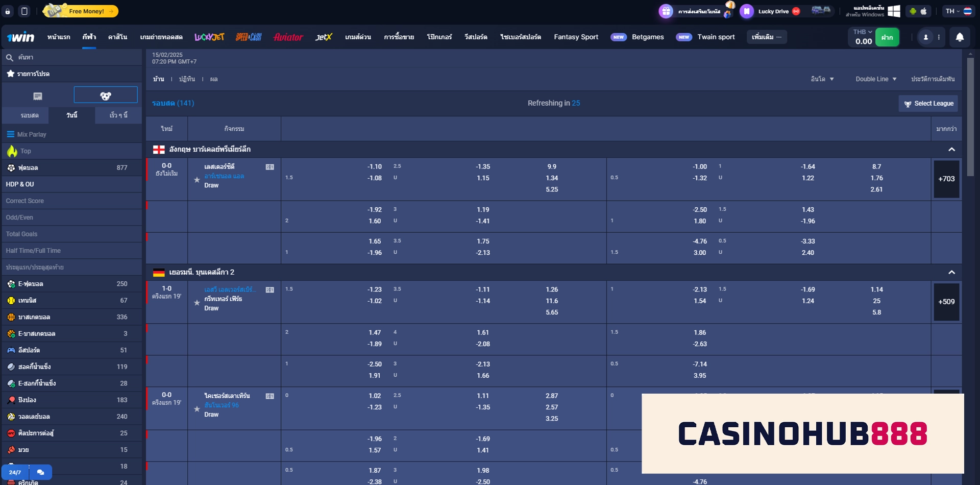Open the JetX game logo
Viewport: 980px width, 485px height.
point(324,37)
